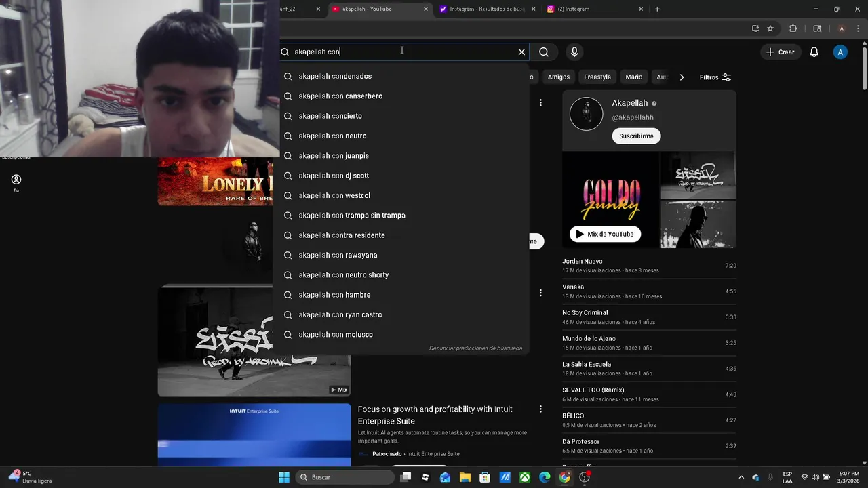Open the Mix playlist thumbnail

(254, 341)
